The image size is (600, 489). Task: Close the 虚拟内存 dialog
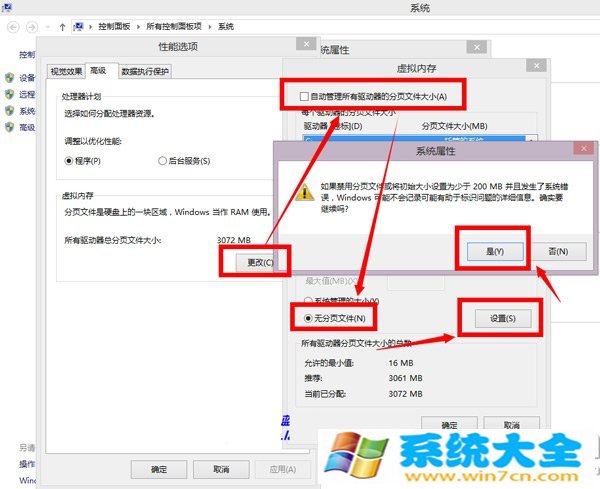point(536,66)
